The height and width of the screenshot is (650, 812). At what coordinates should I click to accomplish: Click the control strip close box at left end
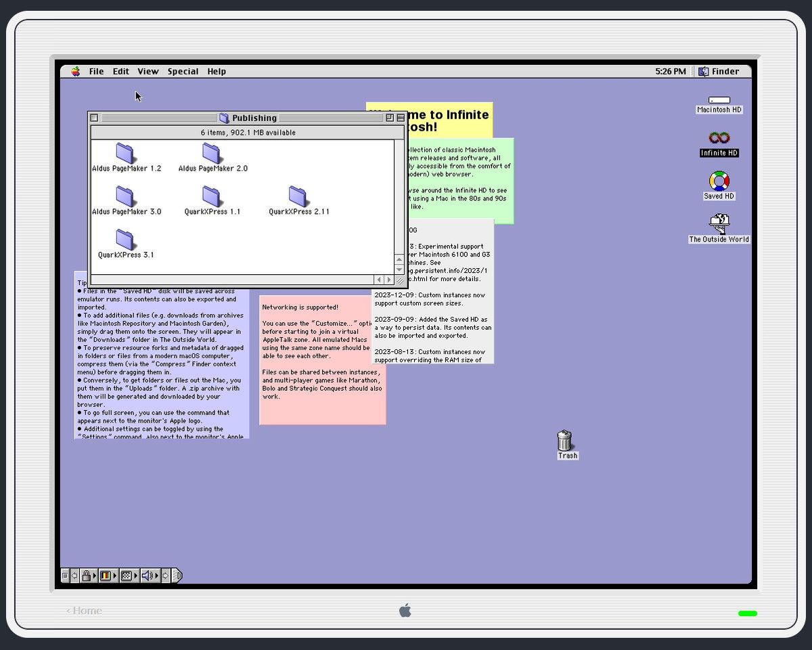click(65, 576)
